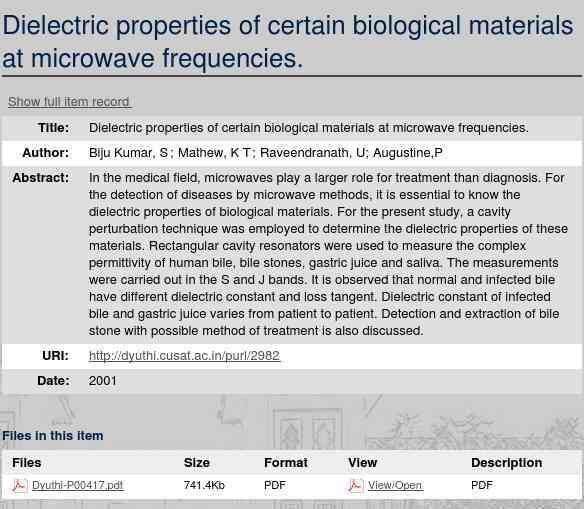
Task: Click the 741.4Kb file size value
Action: pos(204,485)
